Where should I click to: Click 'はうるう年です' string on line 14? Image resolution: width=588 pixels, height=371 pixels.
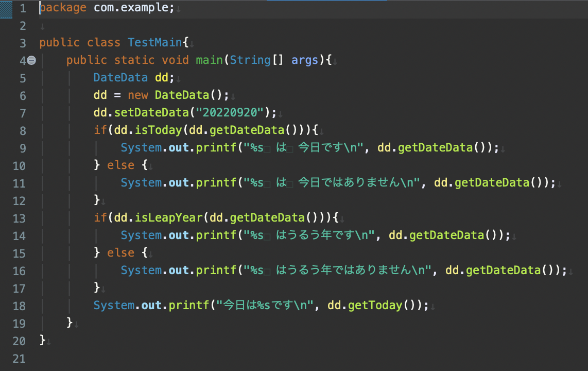[x=316, y=235]
